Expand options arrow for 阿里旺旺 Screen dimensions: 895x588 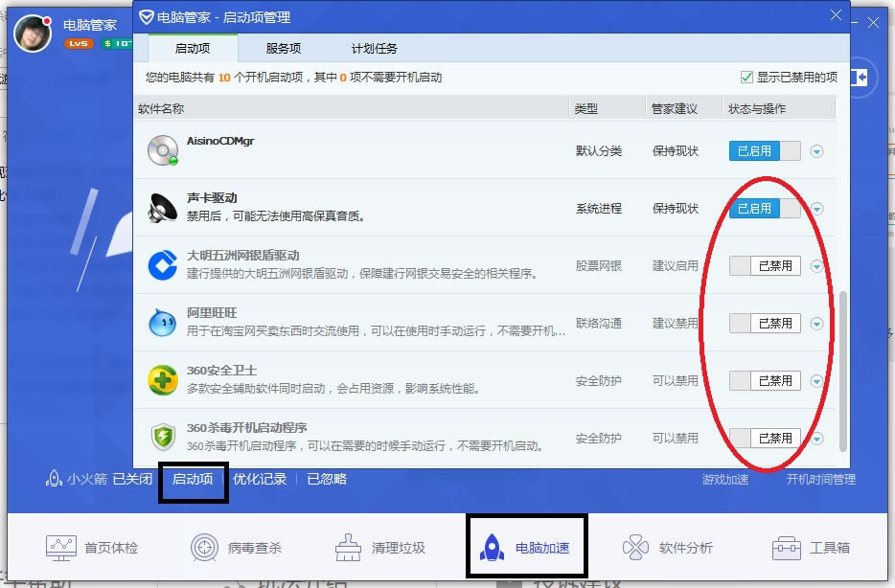click(816, 324)
